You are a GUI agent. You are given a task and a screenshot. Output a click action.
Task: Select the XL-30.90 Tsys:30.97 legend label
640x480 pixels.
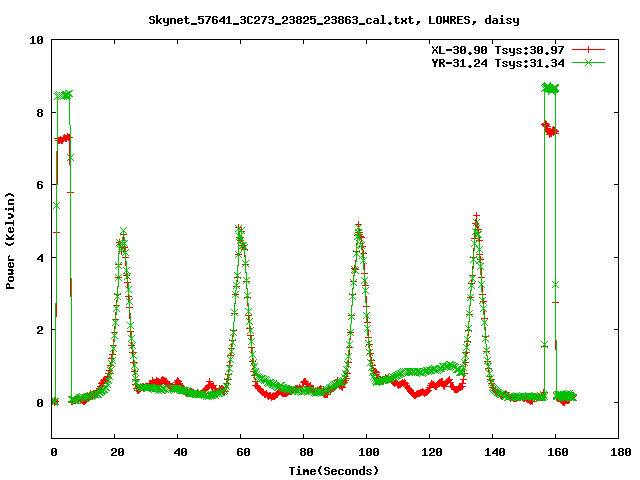click(498, 50)
